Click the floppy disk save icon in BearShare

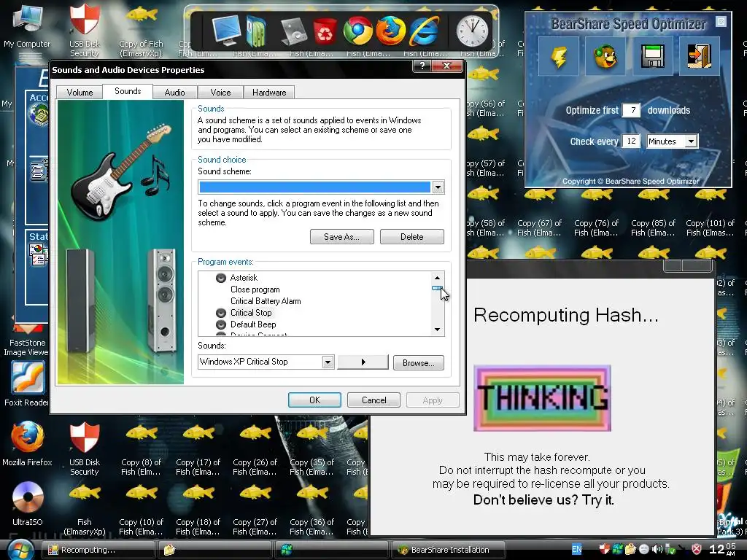pyautogui.click(x=652, y=56)
